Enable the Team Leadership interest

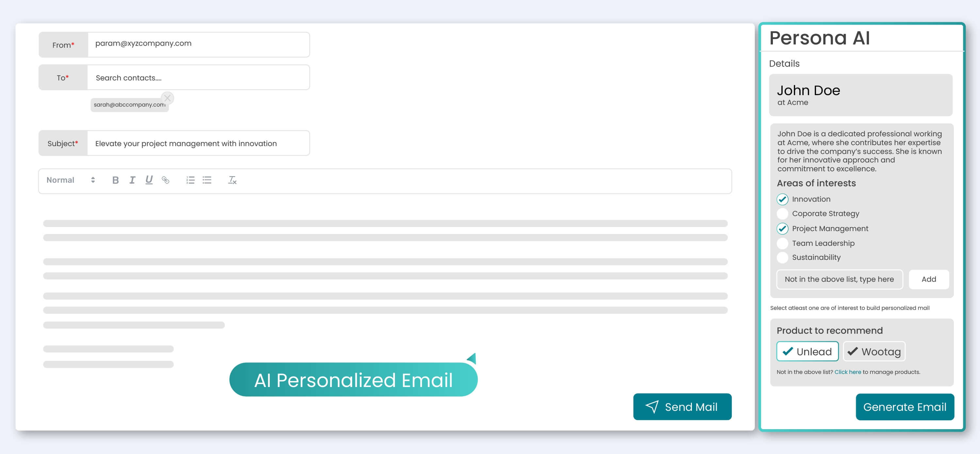[x=782, y=243]
